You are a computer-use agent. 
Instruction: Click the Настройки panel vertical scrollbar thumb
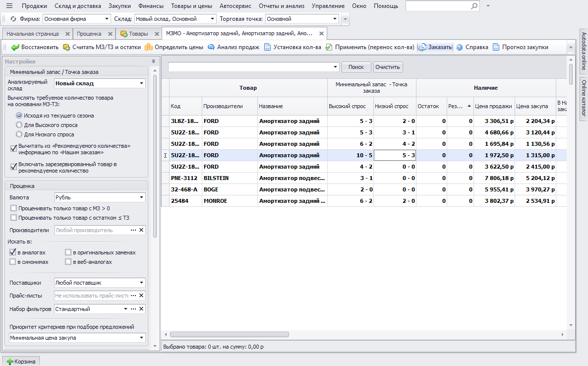point(155,155)
